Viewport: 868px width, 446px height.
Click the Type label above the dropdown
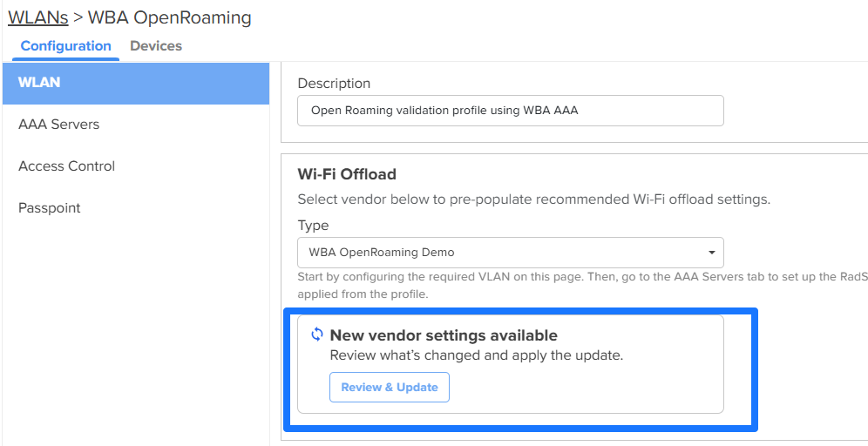tap(313, 226)
